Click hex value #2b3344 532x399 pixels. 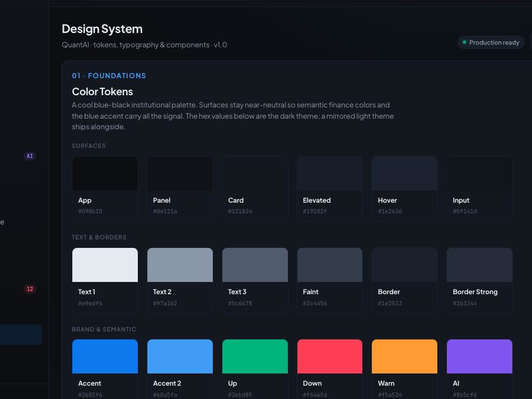465,303
